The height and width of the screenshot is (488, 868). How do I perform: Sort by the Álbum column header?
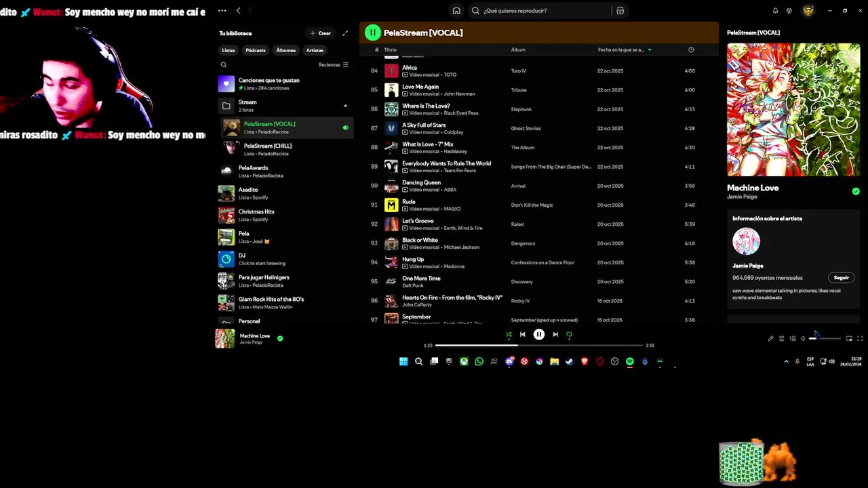pos(518,49)
